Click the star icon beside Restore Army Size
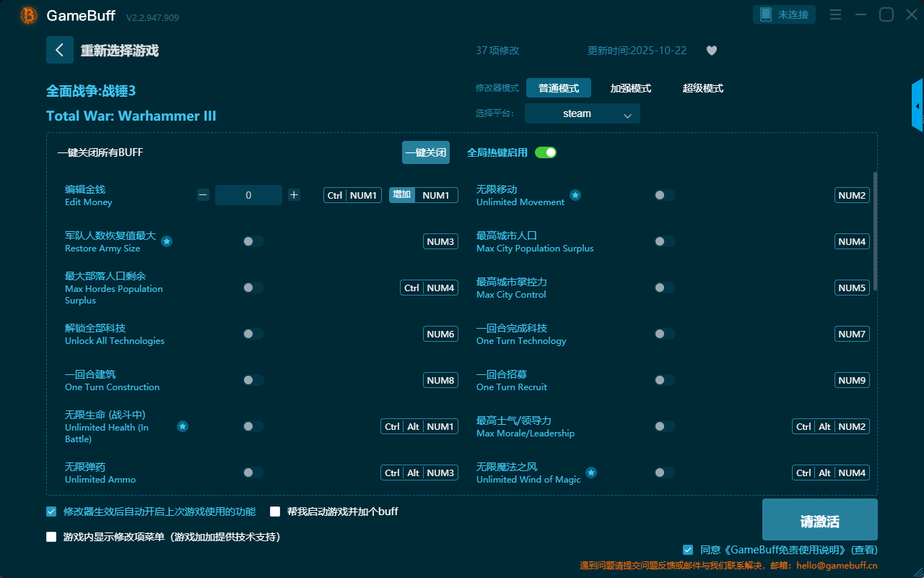Viewport: 924px width, 578px height. click(x=167, y=241)
